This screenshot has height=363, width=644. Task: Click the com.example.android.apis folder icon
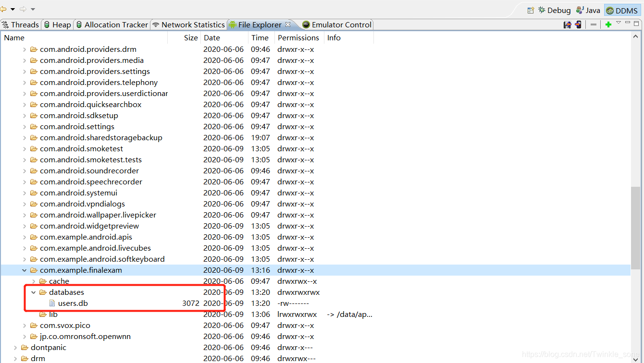(x=34, y=237)
